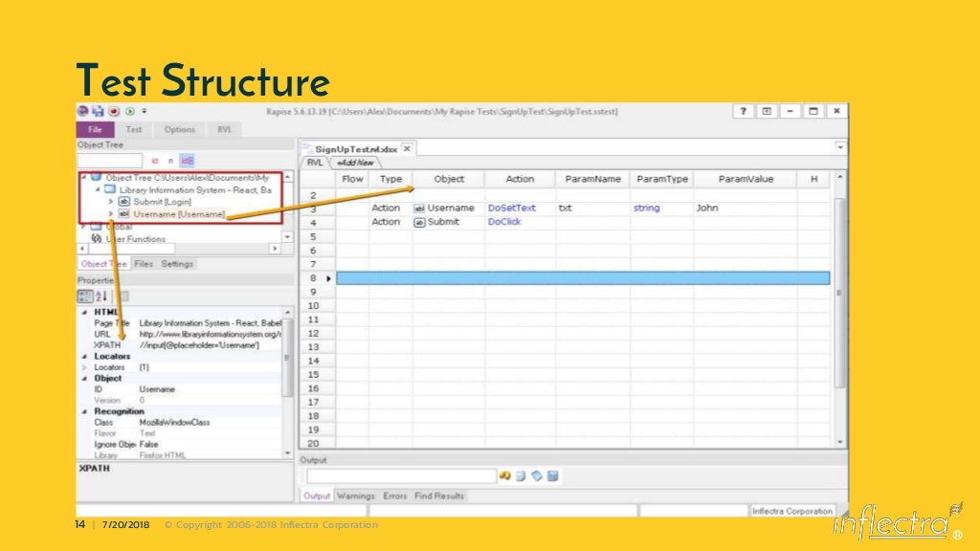Click the DoClick action link in row 4
Screen dimensions: 980x551
(x=504, y=222)
